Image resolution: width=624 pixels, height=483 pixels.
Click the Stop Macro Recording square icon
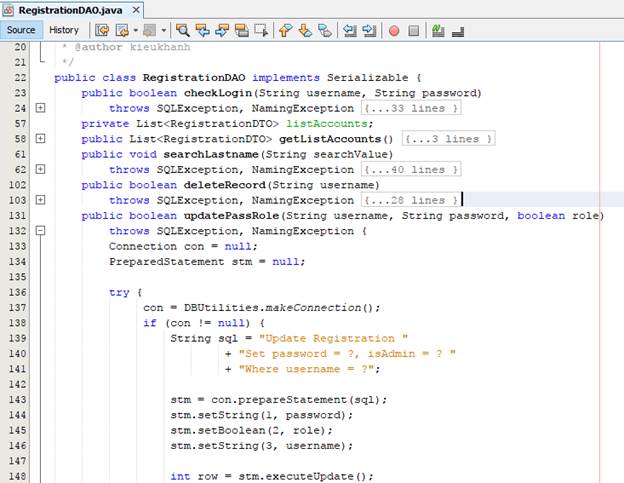[x=413, y=31]
